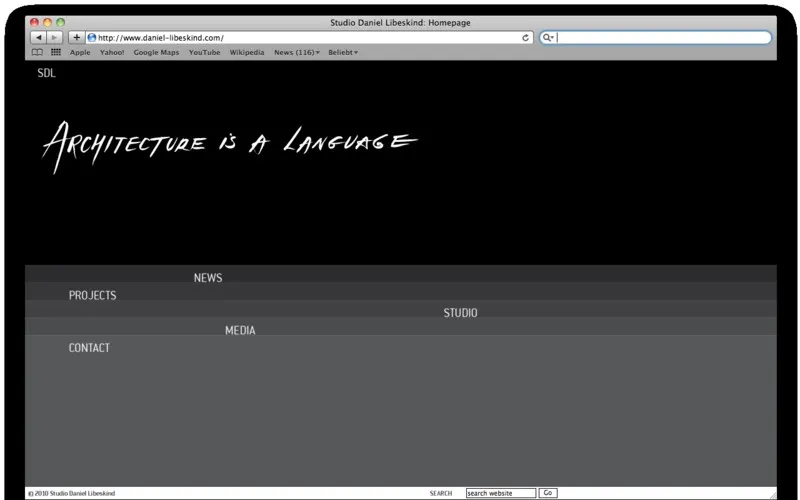Screen dimensions: 800x500
Task: Expand the Beliebt bookmark folder
Action: click(343, 52)
